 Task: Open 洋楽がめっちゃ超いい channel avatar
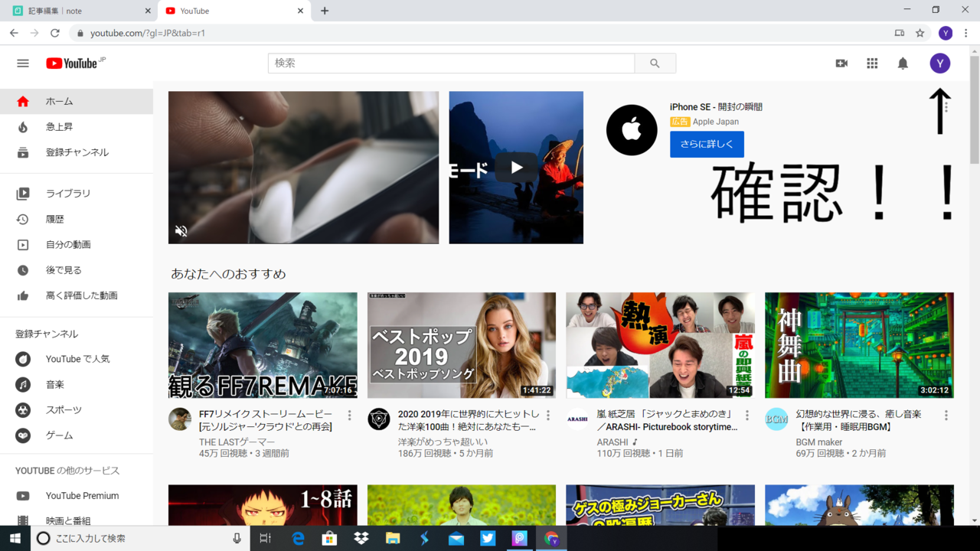(379, 419)
